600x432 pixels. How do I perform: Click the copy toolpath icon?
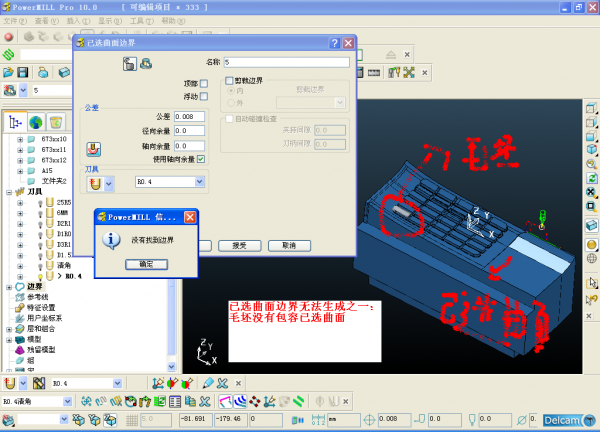(190, 401)
